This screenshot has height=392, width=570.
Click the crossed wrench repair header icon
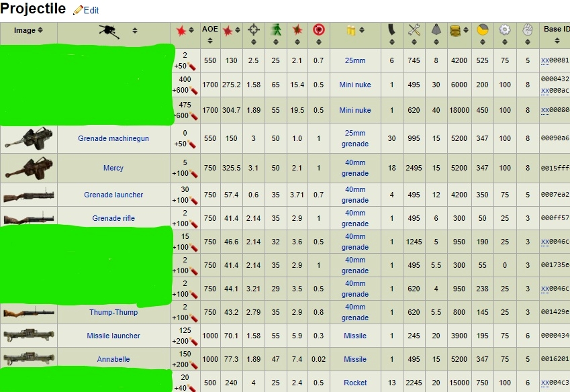pos(414,30)
